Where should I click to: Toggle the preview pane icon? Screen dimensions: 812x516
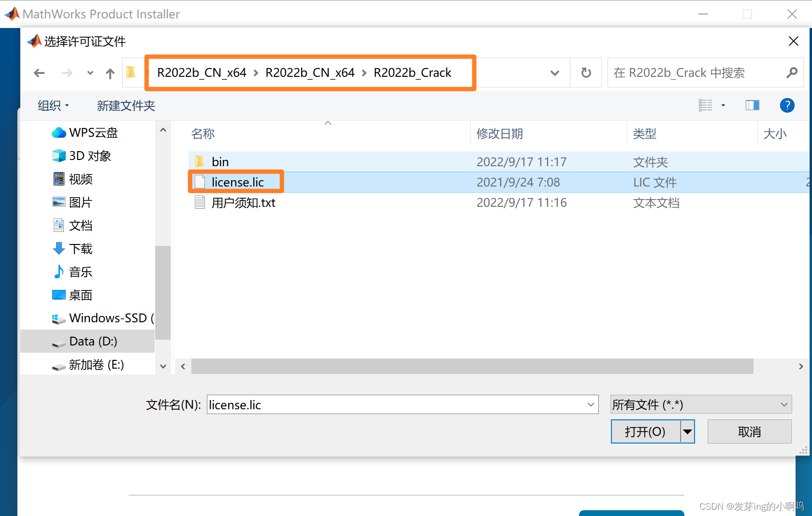click(x=753, y=105)
